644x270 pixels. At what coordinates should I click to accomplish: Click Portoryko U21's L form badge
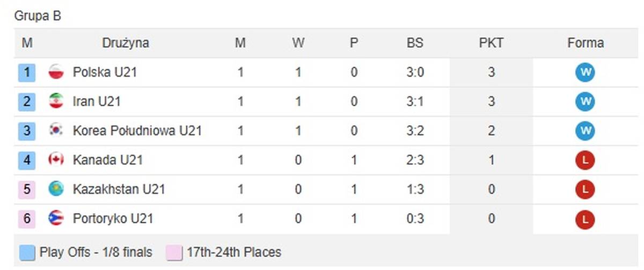click(586, 218)
